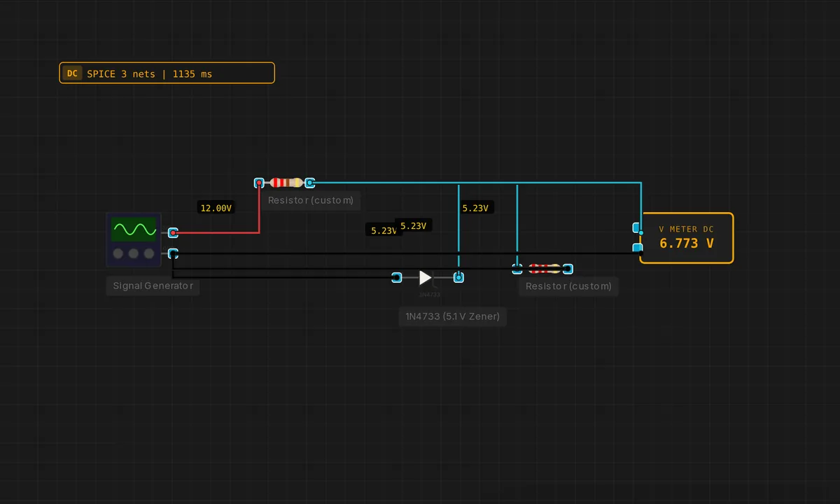This screenshot has width=840, height=504.
Task: Click the zener diode anode terminal
Action: (x=397, y=278)
